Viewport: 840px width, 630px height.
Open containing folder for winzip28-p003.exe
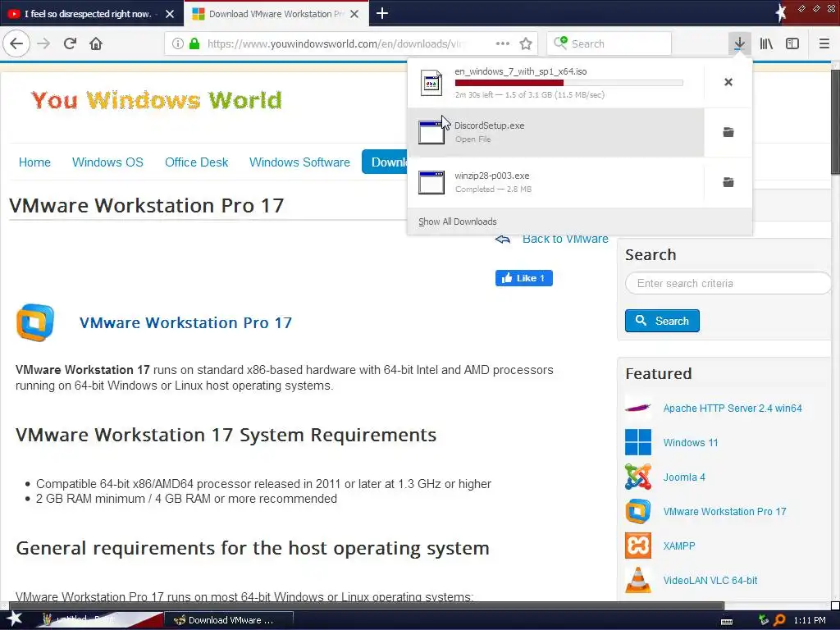728,182
